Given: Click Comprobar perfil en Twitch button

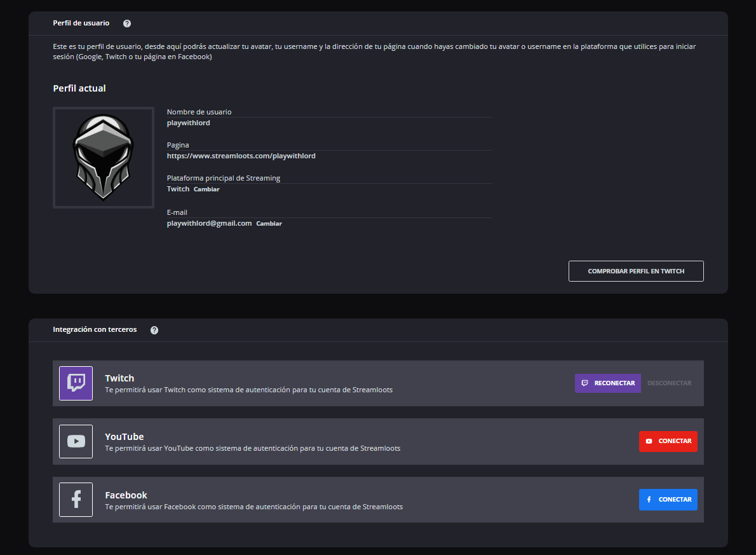Looking at the screenshot, I should pos(636,271).
